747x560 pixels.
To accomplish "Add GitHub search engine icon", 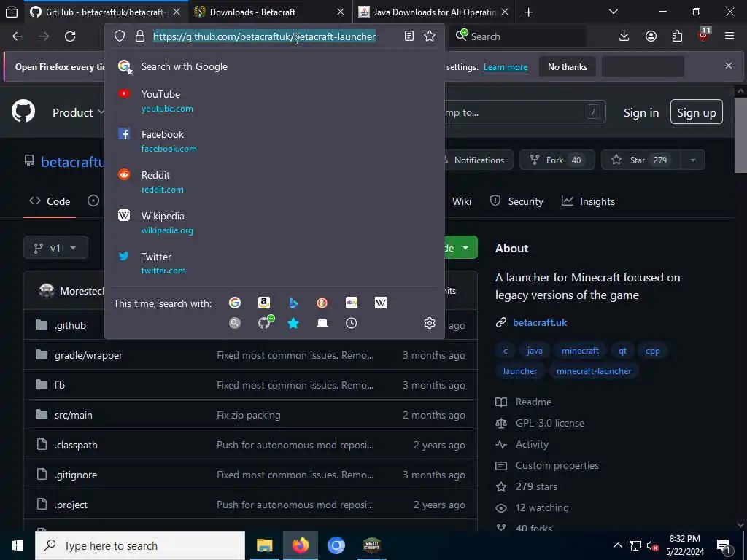I will [x=266, y=322].
